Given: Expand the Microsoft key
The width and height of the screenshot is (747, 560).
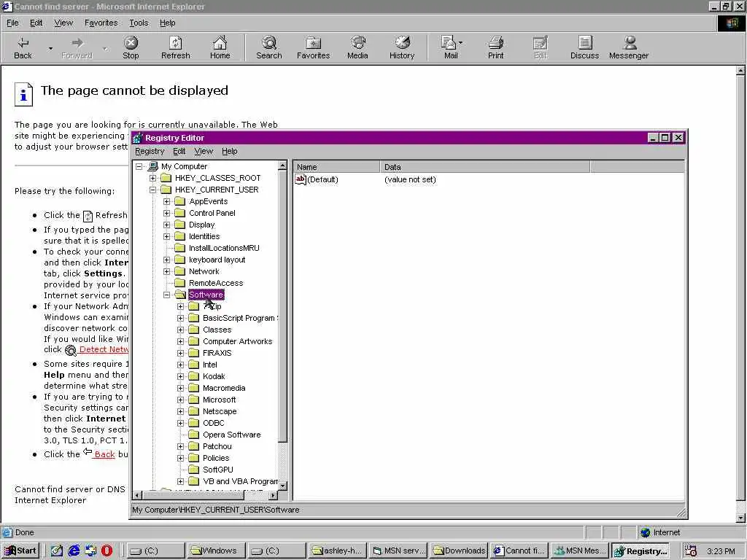Looking at the screenshot, I should pos(181,400).
